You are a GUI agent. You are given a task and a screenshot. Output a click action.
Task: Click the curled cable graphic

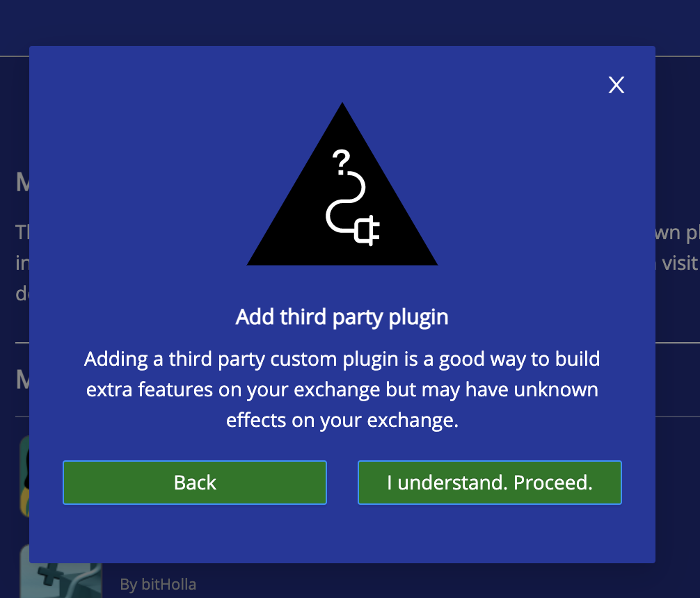click(345, 202)
